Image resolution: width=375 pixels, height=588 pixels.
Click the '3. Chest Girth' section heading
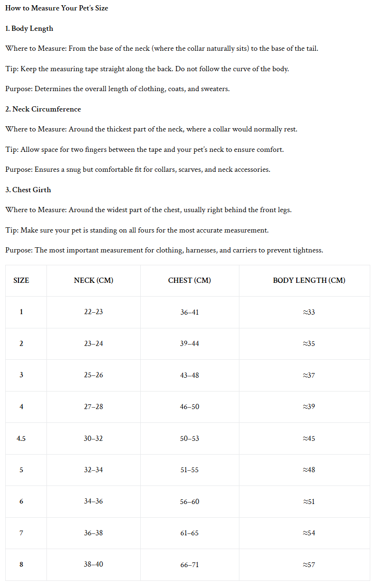[x=28, y=190]
